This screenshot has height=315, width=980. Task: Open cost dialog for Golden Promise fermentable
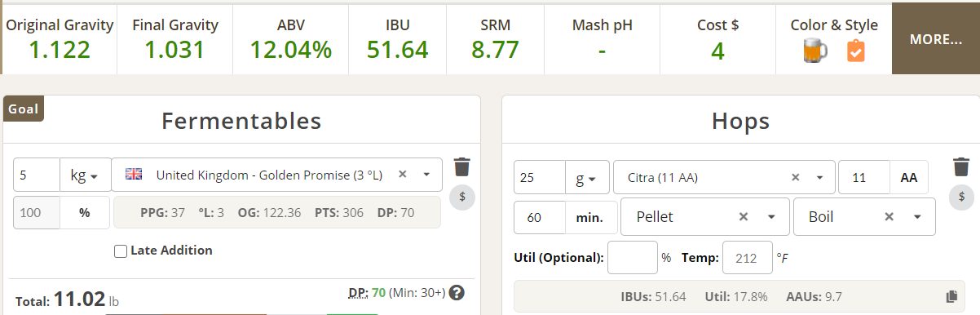click(x=462, y=197)
